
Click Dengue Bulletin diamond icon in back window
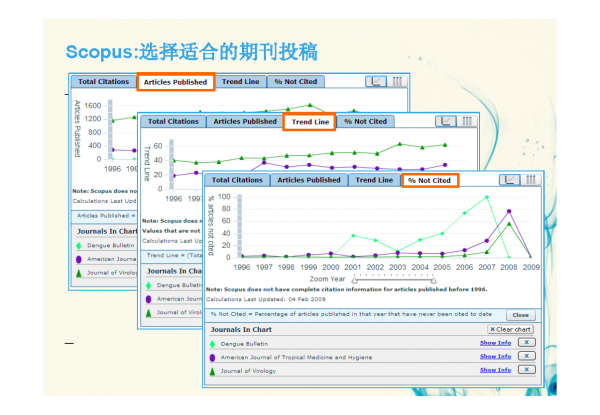(78, 246)
